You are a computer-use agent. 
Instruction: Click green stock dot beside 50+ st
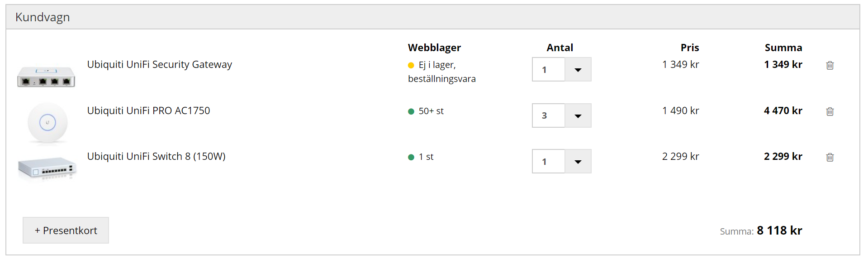pos(411,111)
